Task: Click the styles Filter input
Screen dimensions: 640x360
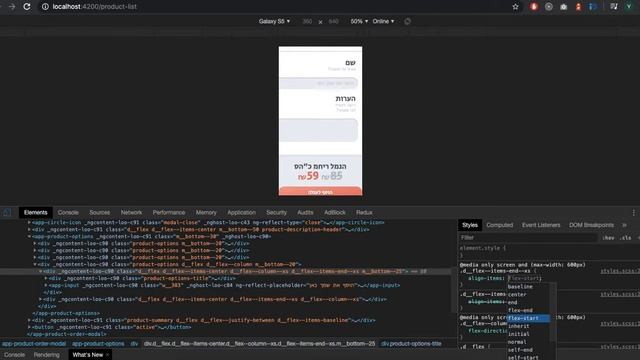Action: tap(529, 238)
